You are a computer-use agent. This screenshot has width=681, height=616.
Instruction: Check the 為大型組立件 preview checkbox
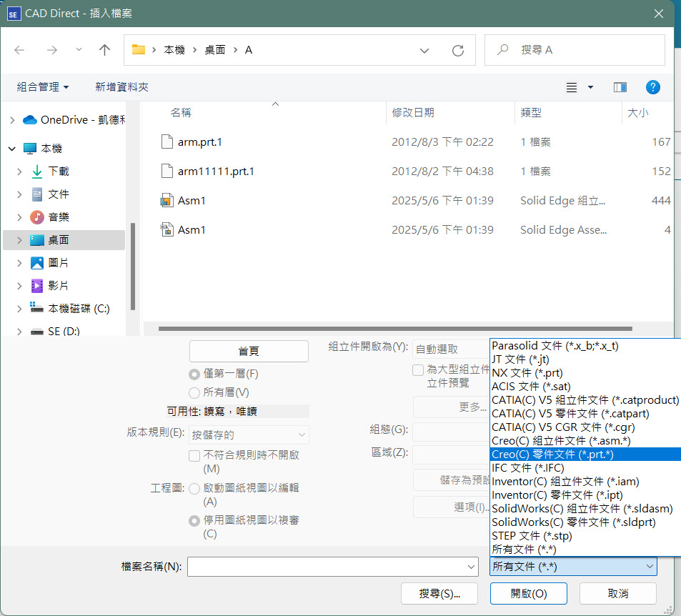point(418,370)
